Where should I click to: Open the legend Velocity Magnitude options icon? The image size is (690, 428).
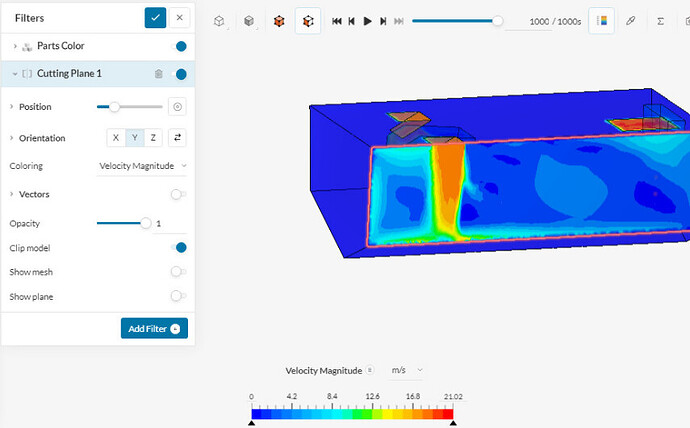[370, 370]
